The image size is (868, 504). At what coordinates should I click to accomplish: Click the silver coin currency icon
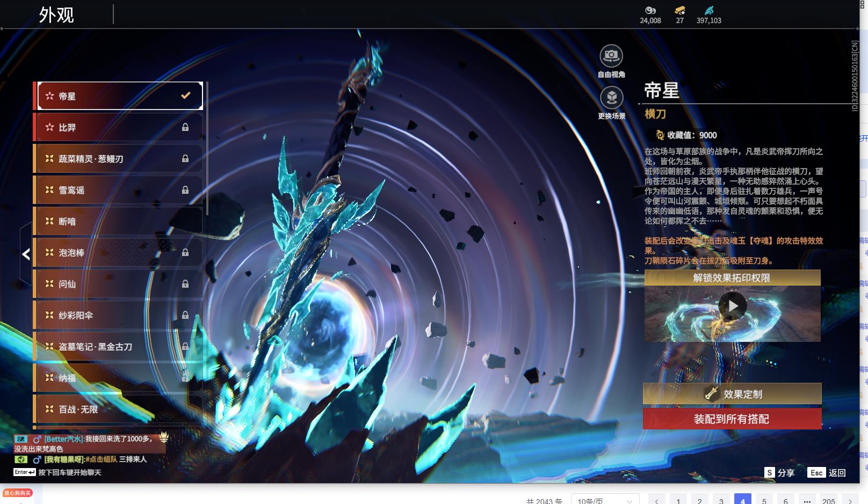pos(650,10)
